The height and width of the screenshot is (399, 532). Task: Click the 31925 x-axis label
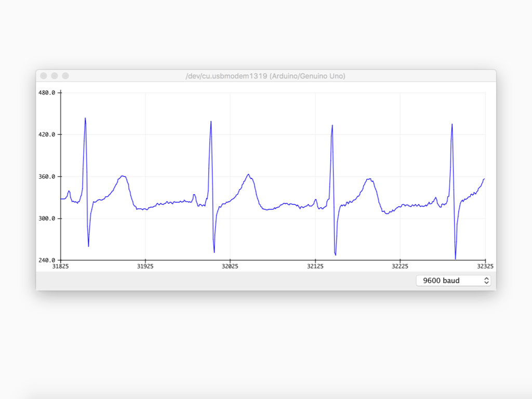(145, 267)
